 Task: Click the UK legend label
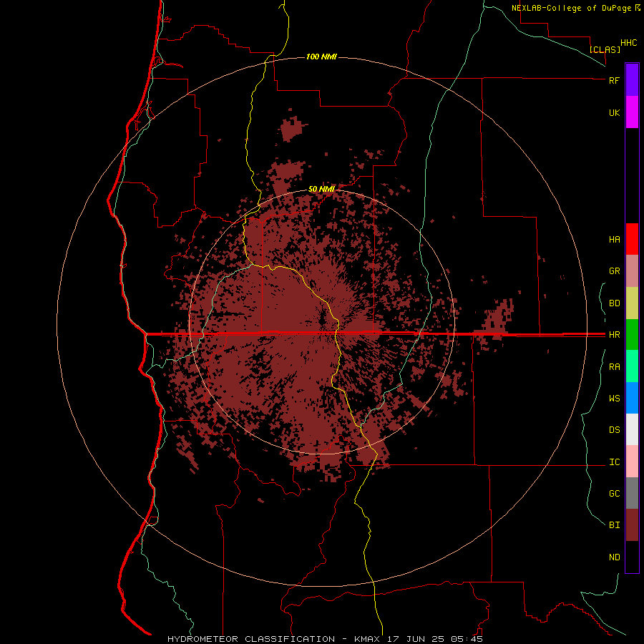point(614,112)
